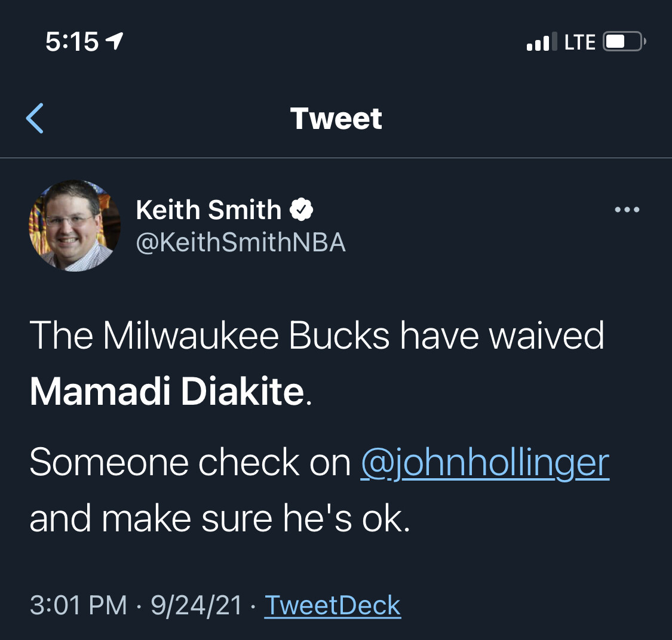Tap the Tweet header title
The image size is (672, 640).
point(336,118)
